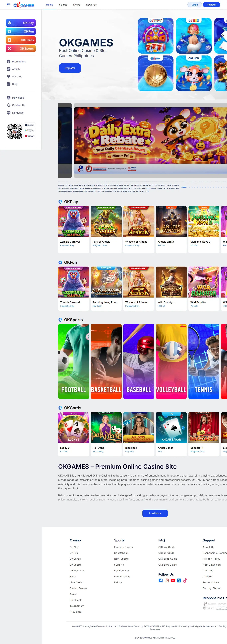Screen dimensions: 227x644
Task: Open the App Store download badge
Action: (x=30, y=125)
